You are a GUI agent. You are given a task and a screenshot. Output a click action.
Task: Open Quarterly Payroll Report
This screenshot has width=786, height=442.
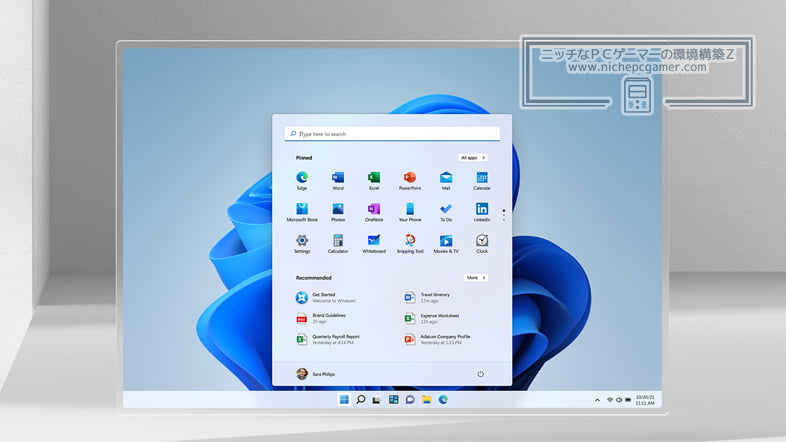(x=328, y=339)
